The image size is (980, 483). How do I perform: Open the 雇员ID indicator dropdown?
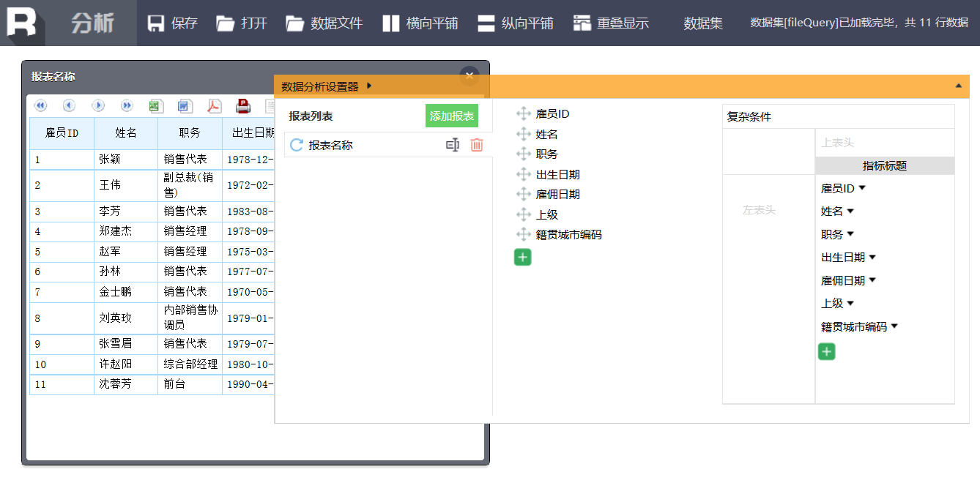click(x=862, y=188)
